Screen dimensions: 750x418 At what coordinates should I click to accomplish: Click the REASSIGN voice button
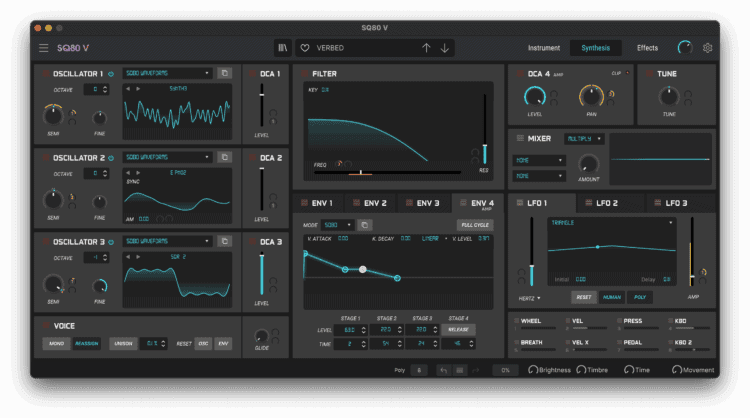(87, 343)
